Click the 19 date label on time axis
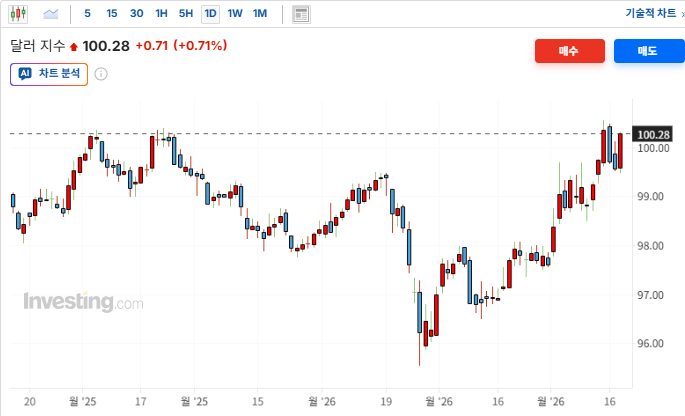Viewport: 685px width, 416px height. [x=386, y=401]
